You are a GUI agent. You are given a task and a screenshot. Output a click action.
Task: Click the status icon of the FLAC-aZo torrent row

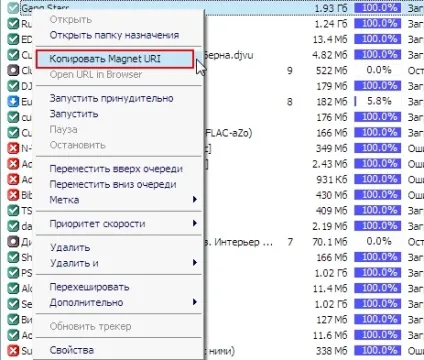(x=13, y=133)
